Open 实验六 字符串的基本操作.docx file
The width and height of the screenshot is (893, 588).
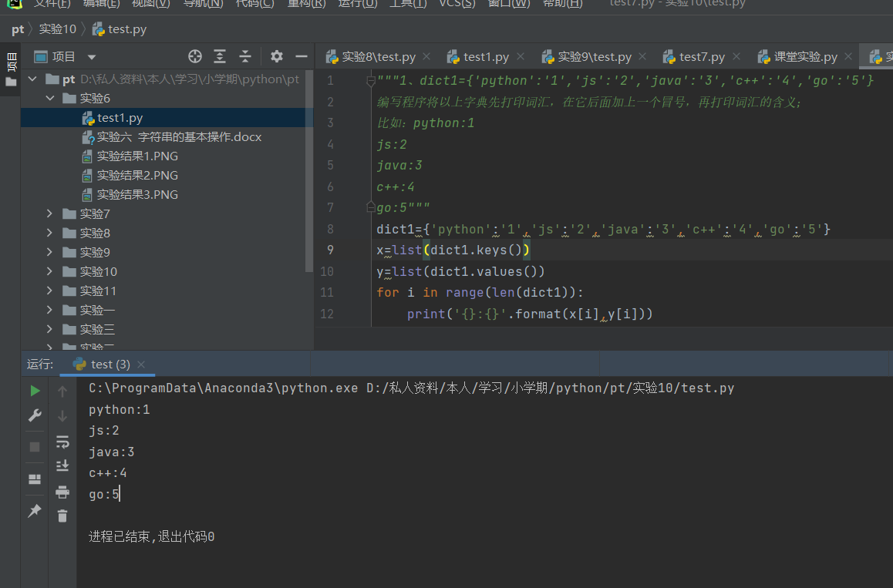point(179,136)
